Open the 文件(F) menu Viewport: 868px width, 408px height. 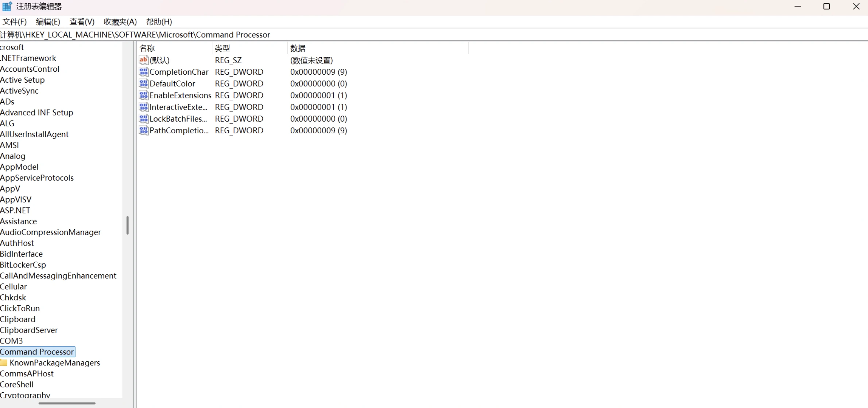tap(15, 22)
